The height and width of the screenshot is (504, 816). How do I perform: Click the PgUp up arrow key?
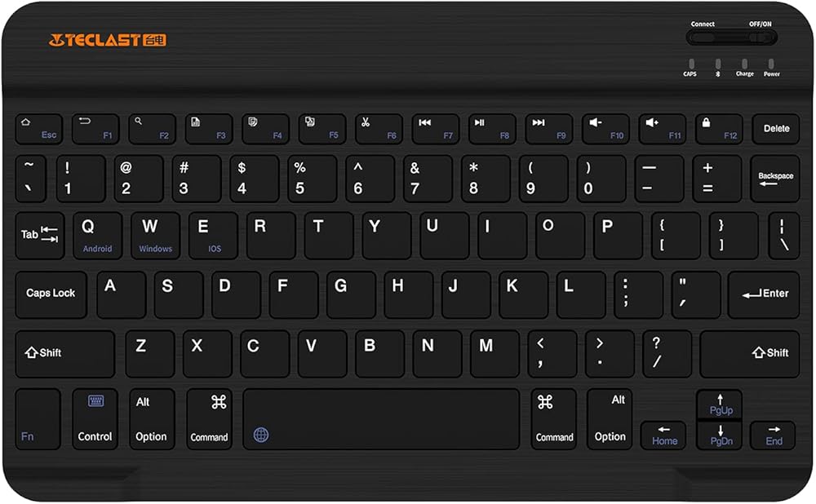pos(720,405)
